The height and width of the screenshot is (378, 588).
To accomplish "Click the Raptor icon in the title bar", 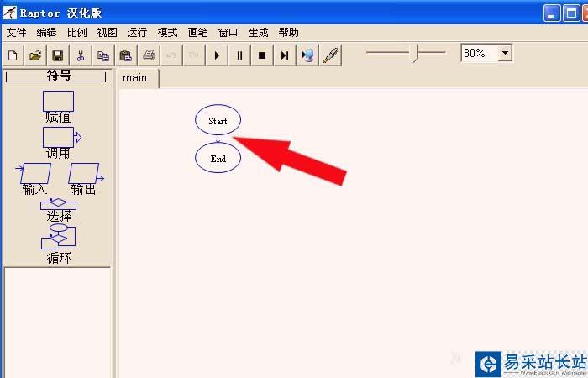I will tap(10, 13).
